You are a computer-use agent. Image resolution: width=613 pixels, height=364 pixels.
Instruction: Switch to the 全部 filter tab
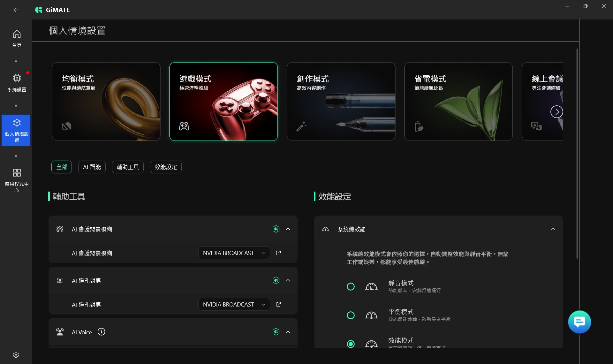point(62,167)
